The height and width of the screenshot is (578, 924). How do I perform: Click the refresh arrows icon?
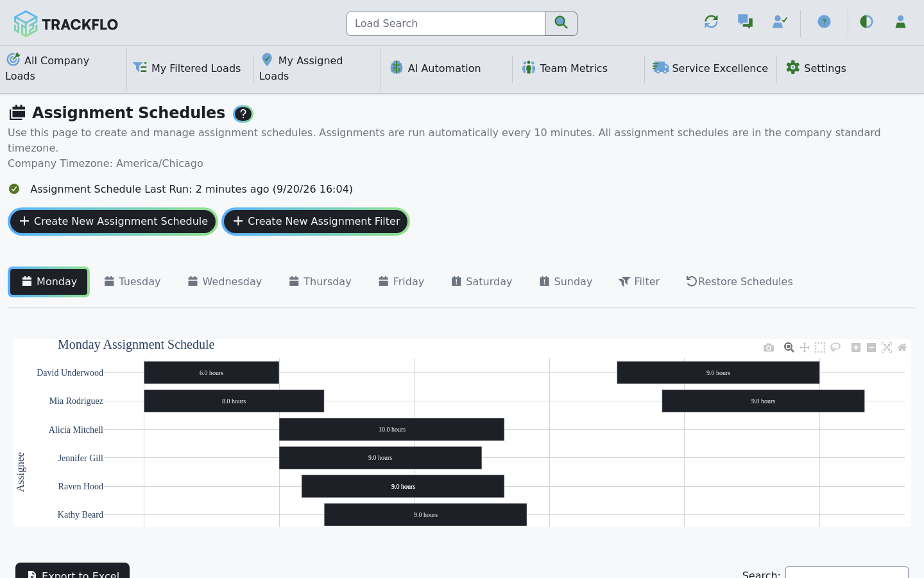click(x=711, y=22)
